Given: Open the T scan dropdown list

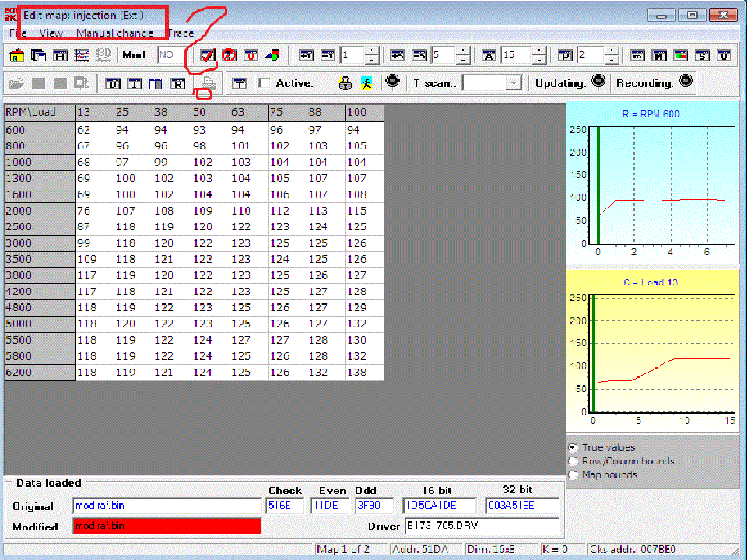Looking at the screenshot, I should tap(514, 83).
